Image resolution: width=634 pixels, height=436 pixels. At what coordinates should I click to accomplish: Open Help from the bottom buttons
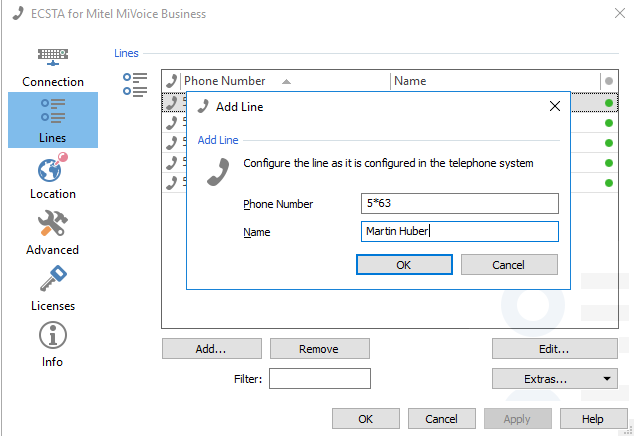click(593, 419)
